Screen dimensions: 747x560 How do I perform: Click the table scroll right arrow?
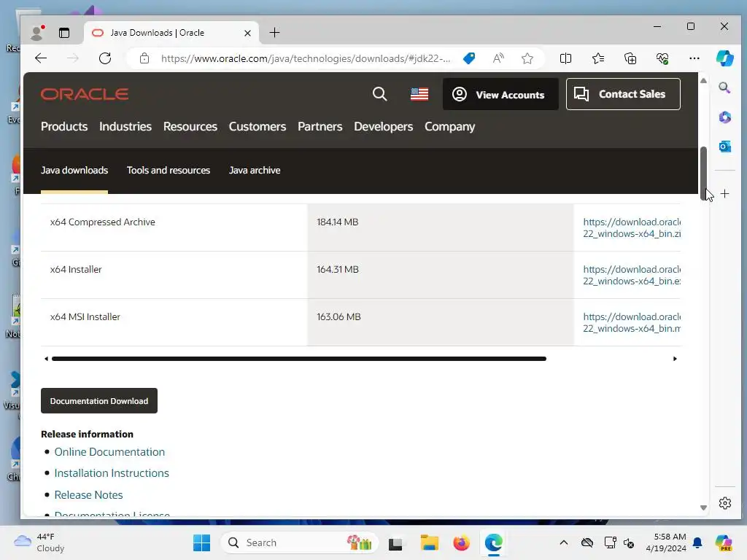tap(675, 359)
